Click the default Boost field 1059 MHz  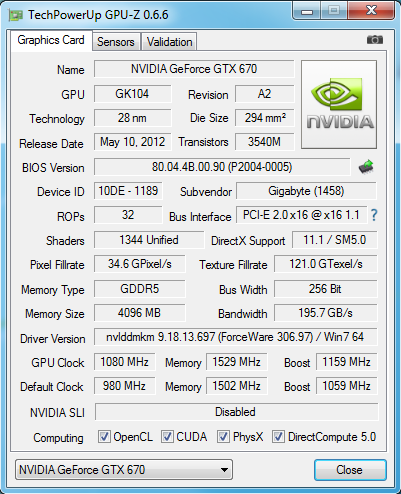(347, 386)
